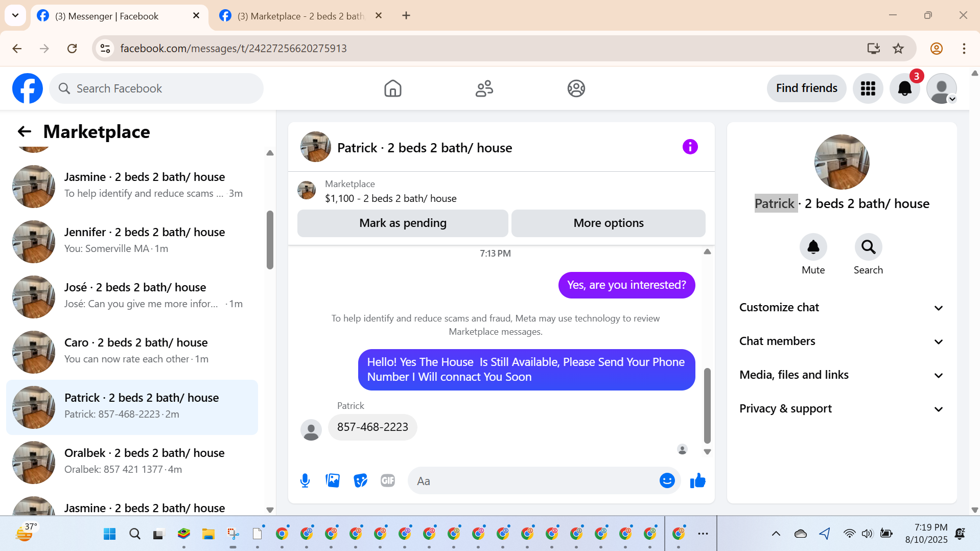The height and width of the screenshot is (551, 980).
Task: Expand Media, files and links section
Action: click(x=842, y=375)
